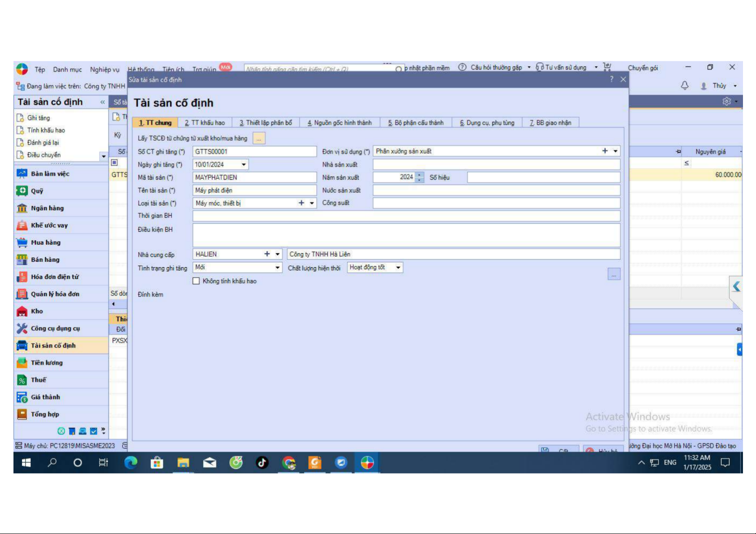Click the Tên tài sản input field
756x534 pixels.
[254, 191]
